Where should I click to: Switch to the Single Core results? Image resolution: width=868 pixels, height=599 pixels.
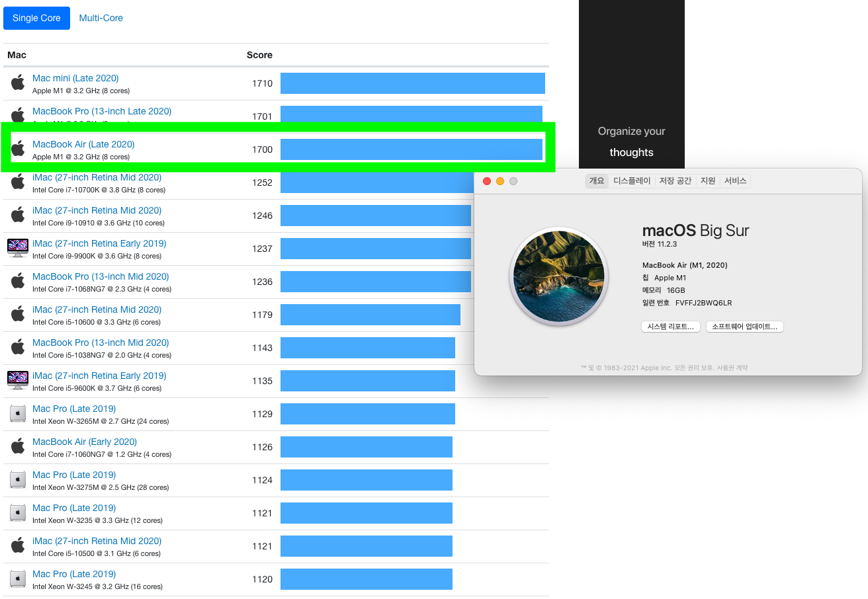point(36,18)
